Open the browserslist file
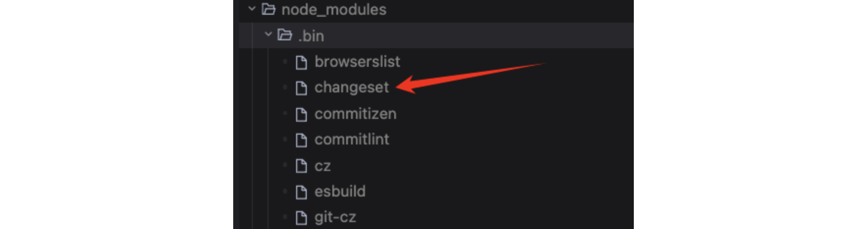Image resolution: width=868 pixels, height=229 pixels. 357,62
